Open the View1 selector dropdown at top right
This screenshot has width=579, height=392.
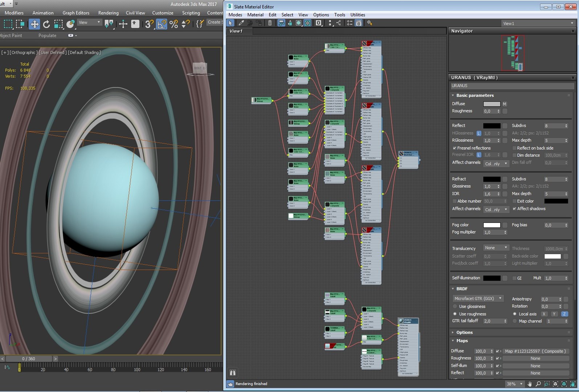pyautogui.click(x=538, y=23)
